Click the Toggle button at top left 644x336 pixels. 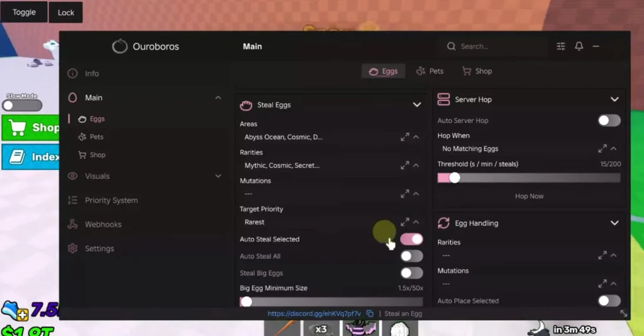point(24,13)
